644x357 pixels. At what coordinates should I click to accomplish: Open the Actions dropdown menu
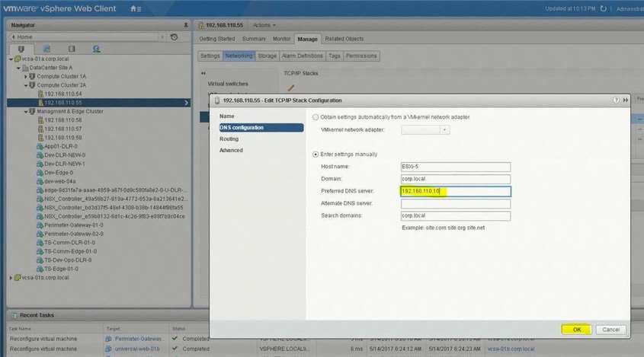264,25
